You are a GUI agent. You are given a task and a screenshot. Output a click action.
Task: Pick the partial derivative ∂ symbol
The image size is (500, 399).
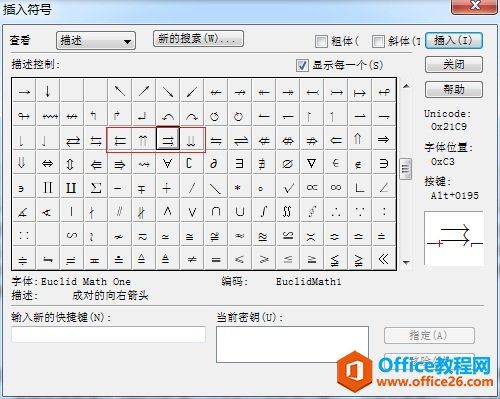(x=216, y=163)
